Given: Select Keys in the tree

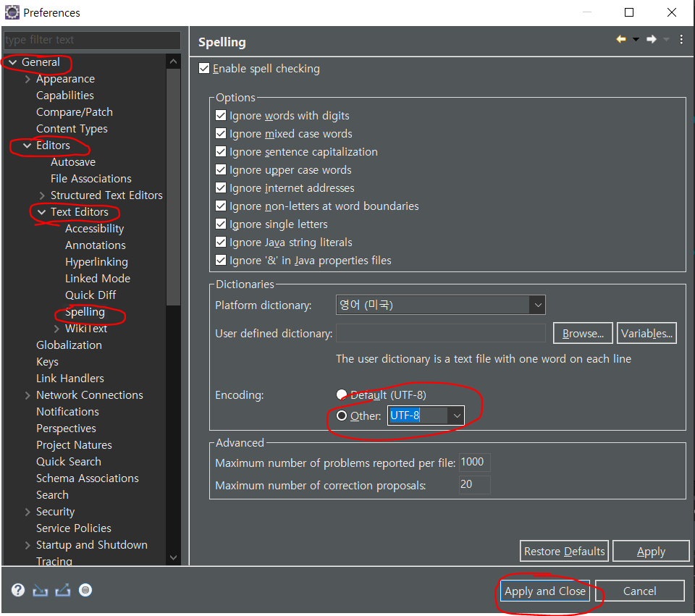Looking at the screenshot, I should 47,362.
